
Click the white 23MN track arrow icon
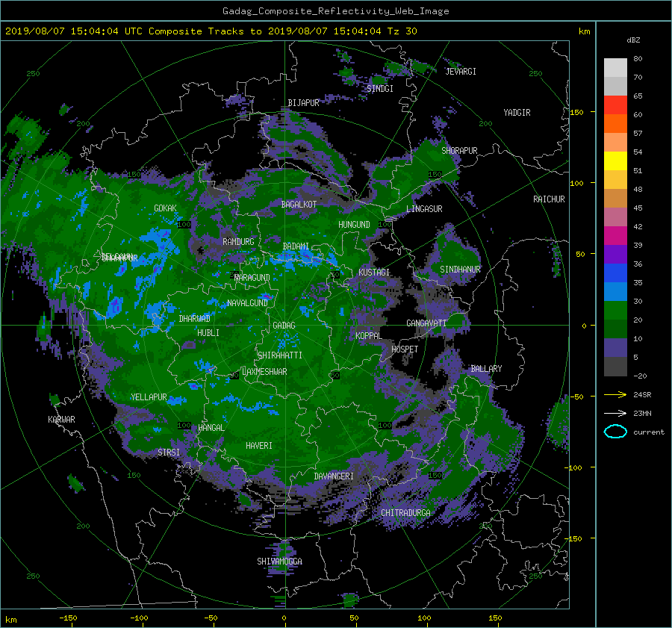point(615,414)
